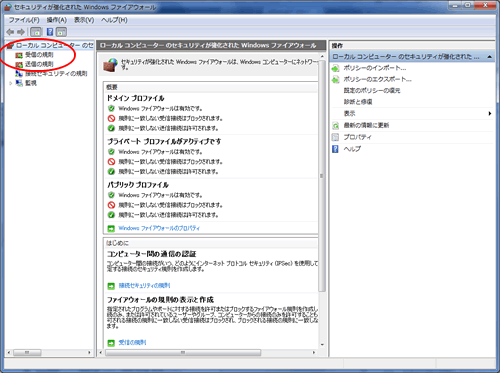Click the center pane horizontal scrollbar thumb
This screenshot has height=373, width=500.
(x=183, y=352)
